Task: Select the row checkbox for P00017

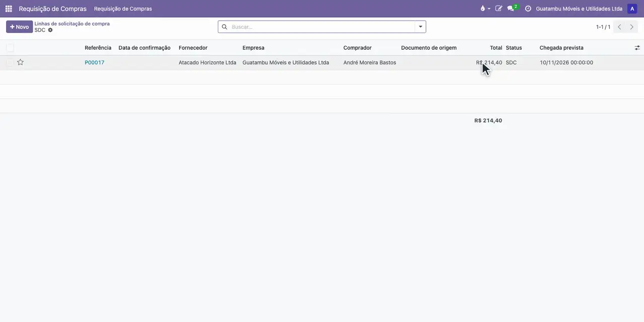Action: point(10,62)
